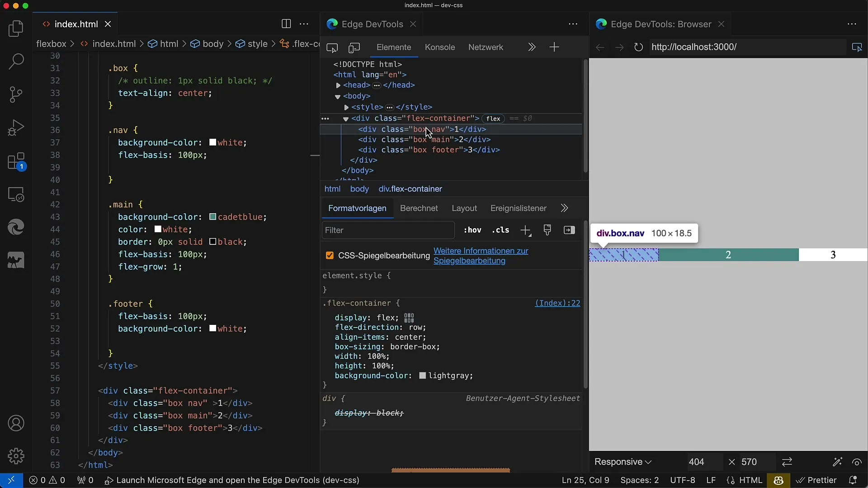Toggle :hov element state panel

[472, 230]
